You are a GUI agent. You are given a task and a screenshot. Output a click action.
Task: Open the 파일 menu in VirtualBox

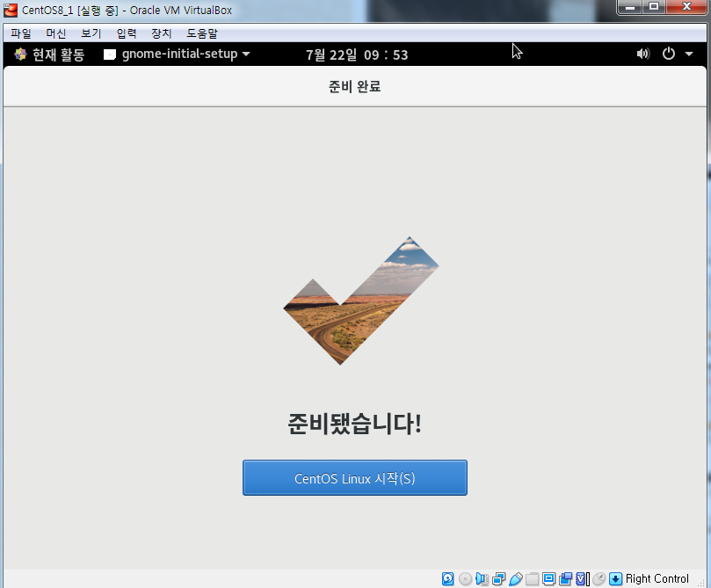pos(21,33)
